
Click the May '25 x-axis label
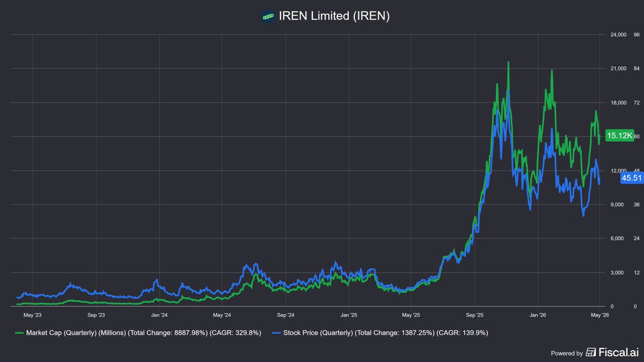pyautogui.click(x=412, y=315)
